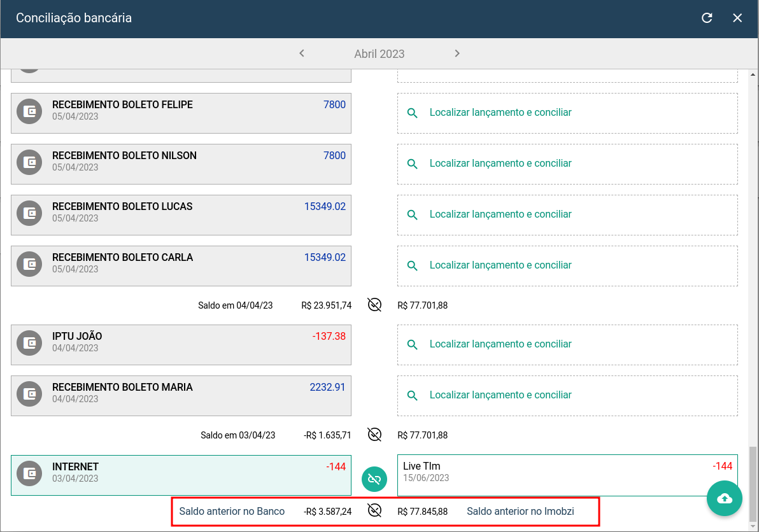Click wallet icon of RECEBIMENTO BOLETO NILSON
The width and height of the screenshot is (759, 532).
point(29,162)
